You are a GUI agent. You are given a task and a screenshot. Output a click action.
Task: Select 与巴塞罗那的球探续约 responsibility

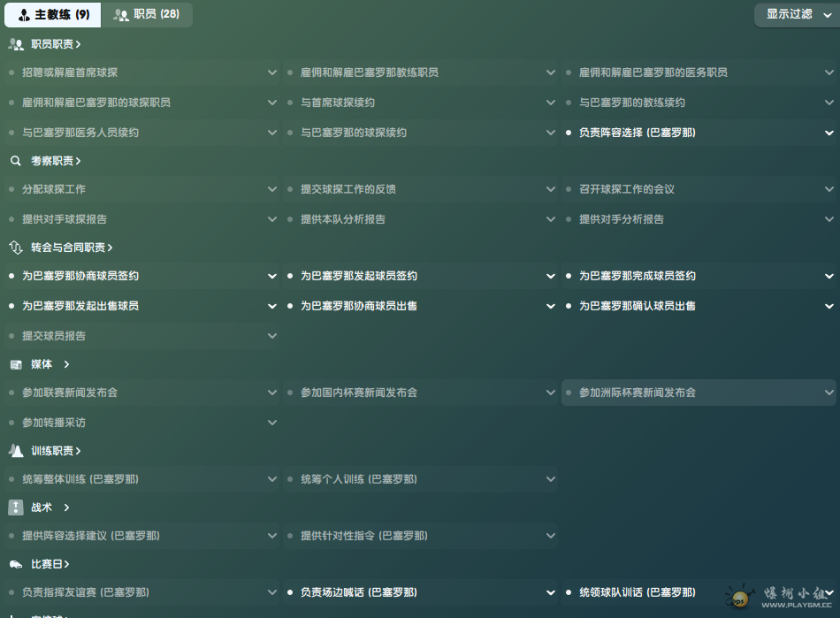[421, 133]
